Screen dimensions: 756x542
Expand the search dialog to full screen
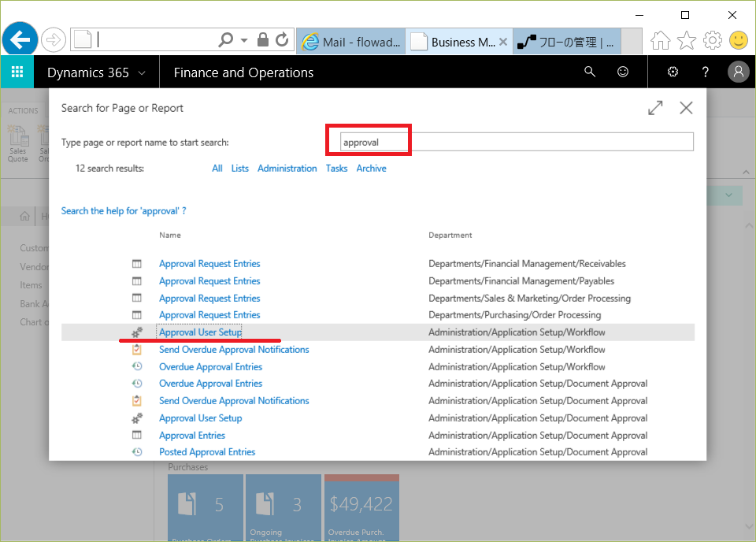pyautogui.click(x=655, y=107)
